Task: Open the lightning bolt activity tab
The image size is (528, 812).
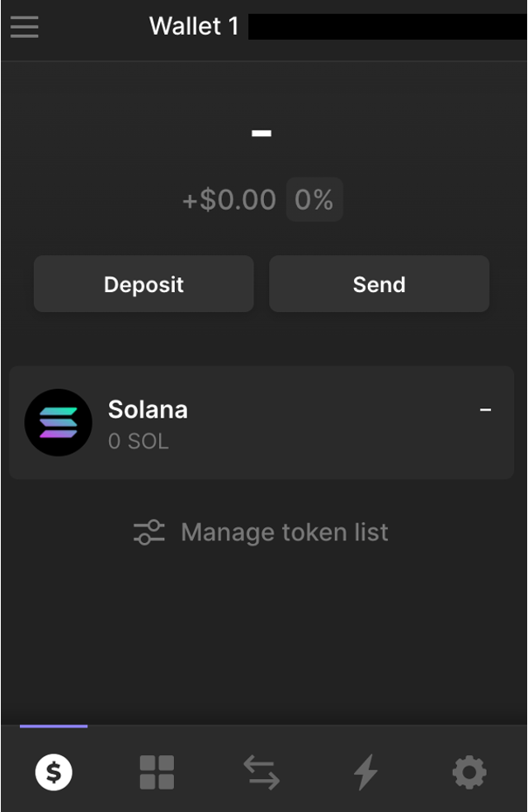Action: tap(365, 773)
